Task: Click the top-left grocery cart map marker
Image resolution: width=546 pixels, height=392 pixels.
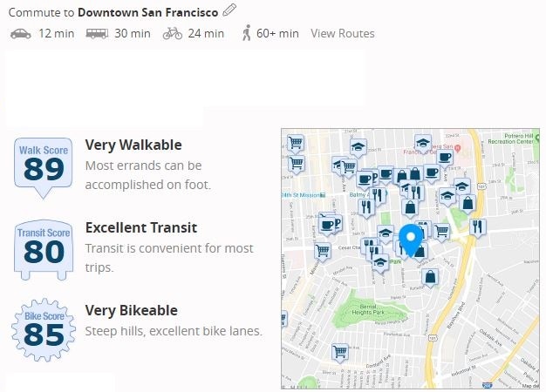Action: click(296, 143)
